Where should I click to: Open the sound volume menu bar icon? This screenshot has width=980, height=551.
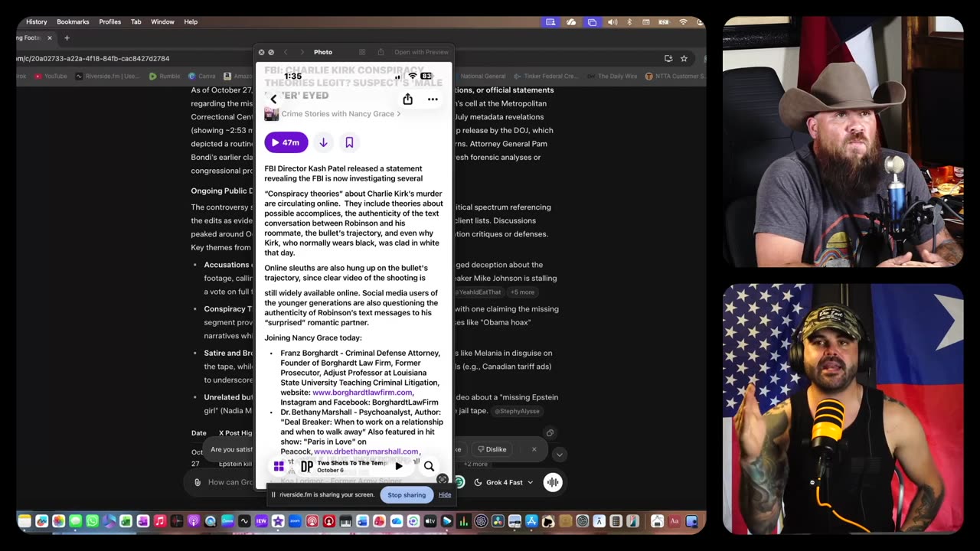[612, 22]
